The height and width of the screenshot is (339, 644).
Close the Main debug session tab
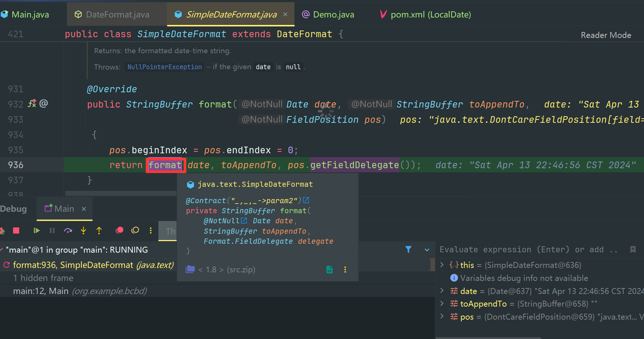tap(84, 209)
